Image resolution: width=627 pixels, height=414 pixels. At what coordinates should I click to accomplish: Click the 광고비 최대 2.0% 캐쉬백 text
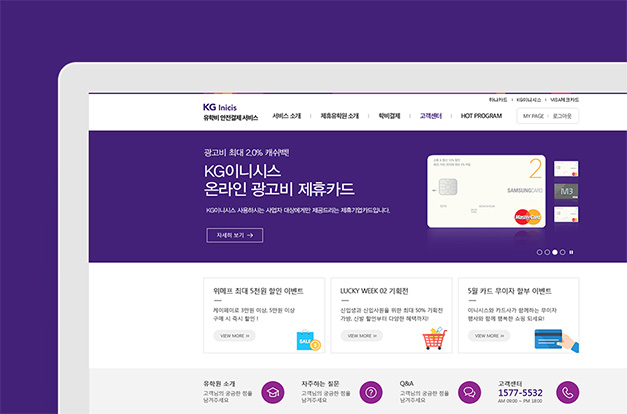tap(246, 152)
